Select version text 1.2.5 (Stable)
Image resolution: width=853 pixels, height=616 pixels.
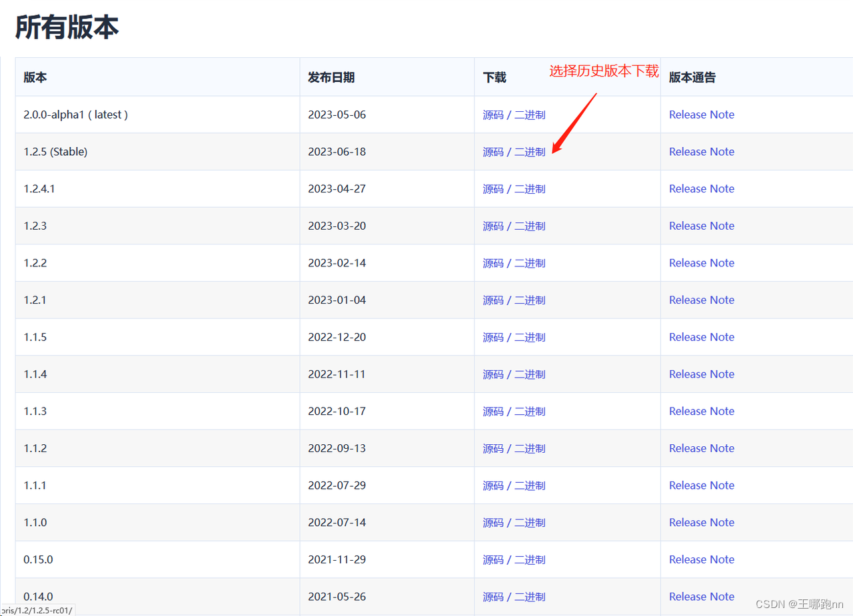click(x=55, y=152)
